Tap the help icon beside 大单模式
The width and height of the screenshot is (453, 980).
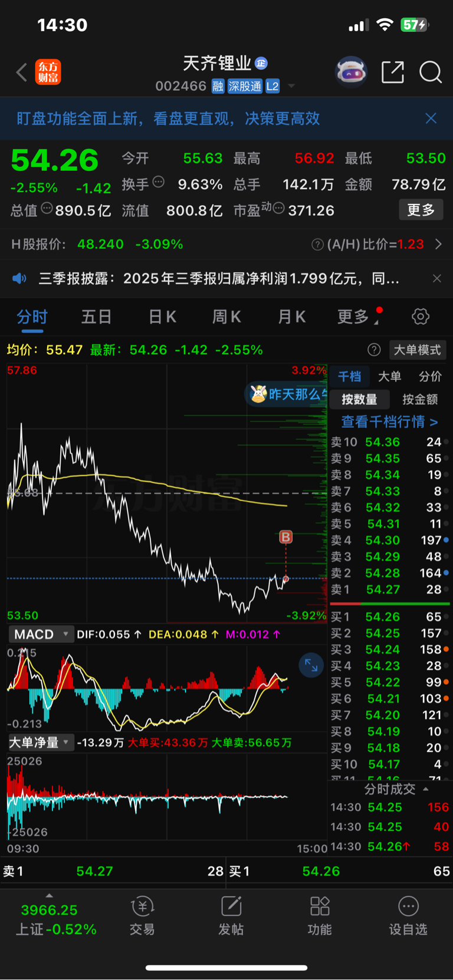[374, 349]
